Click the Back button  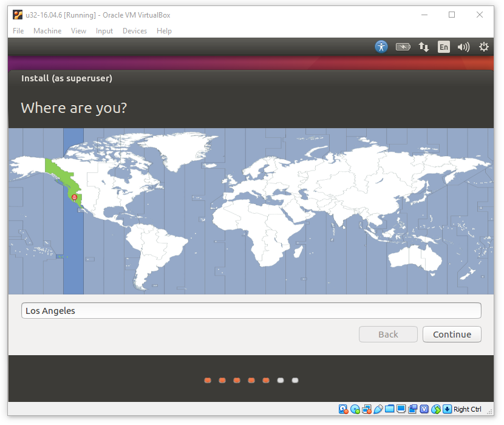click(388, 335)
